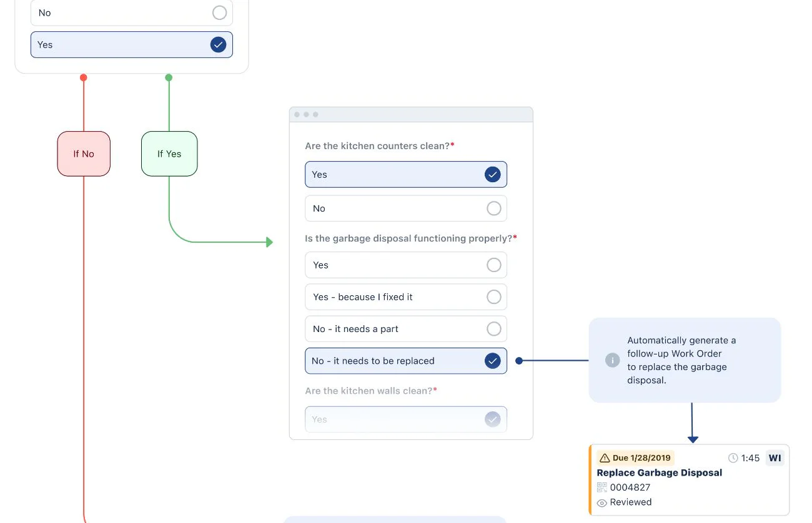Select 'Yes' for the kitchen walls clean question
Screen dimensions: 812x523
pyautogui.click(x=406, y=419)
